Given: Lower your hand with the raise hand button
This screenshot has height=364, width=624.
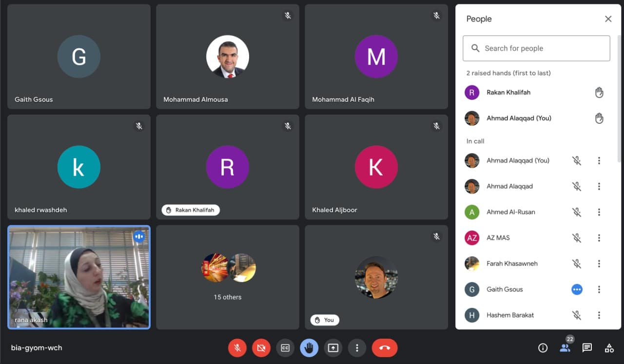Looking at the screenshot, I should point(309,348).
